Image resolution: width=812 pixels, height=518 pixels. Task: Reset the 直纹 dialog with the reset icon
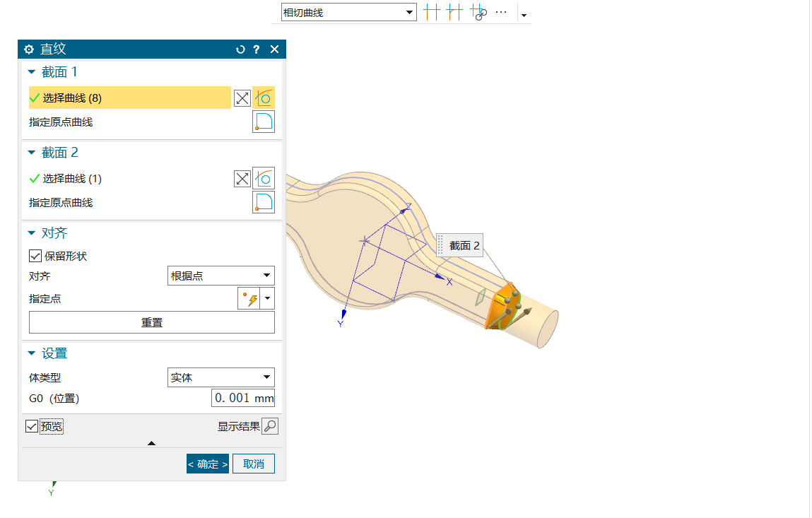240,49
